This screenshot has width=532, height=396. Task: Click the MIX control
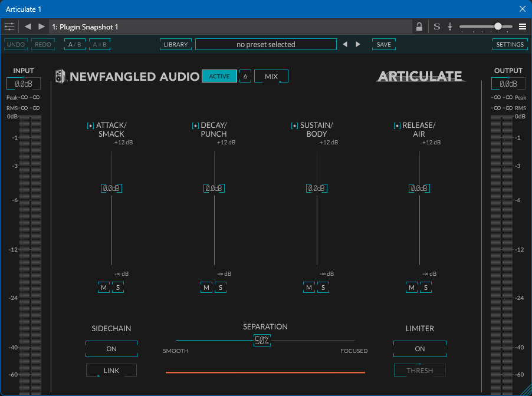[x=271, y=76]
